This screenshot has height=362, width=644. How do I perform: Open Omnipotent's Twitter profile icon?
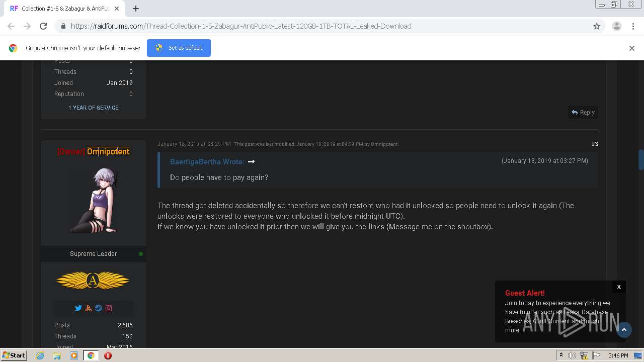(78, 308)
